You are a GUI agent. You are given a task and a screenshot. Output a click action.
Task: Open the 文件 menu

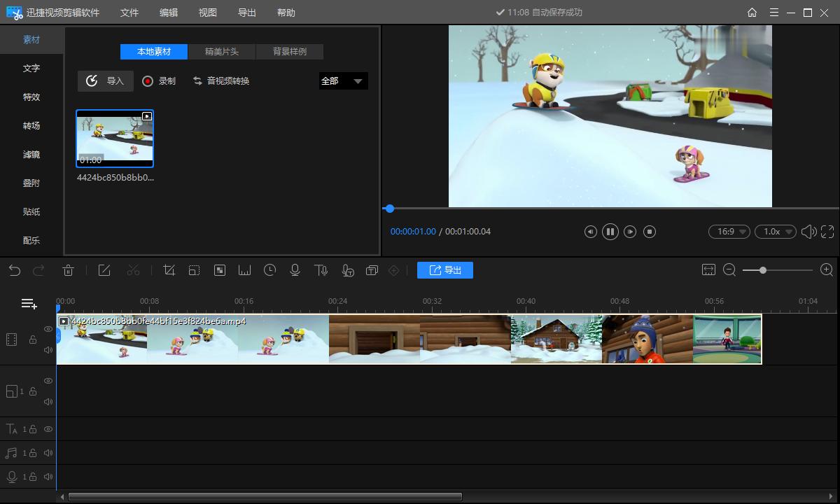129,13
